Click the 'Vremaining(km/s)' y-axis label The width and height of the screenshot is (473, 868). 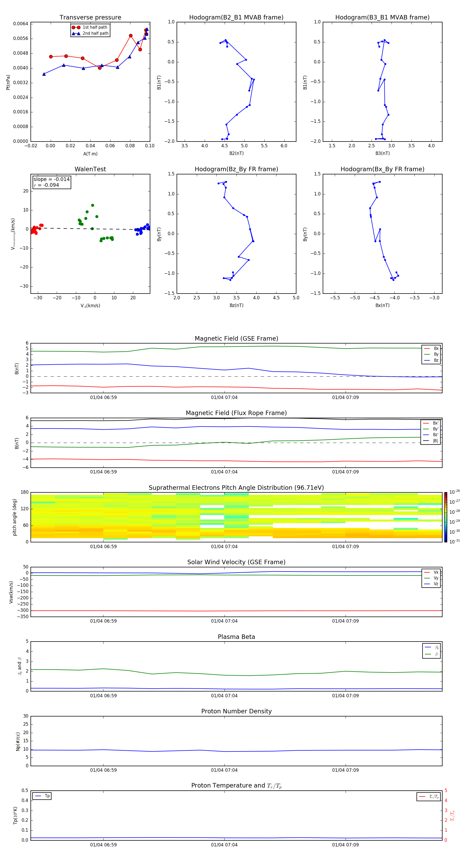pyautogui.click(x=13, y=234)
